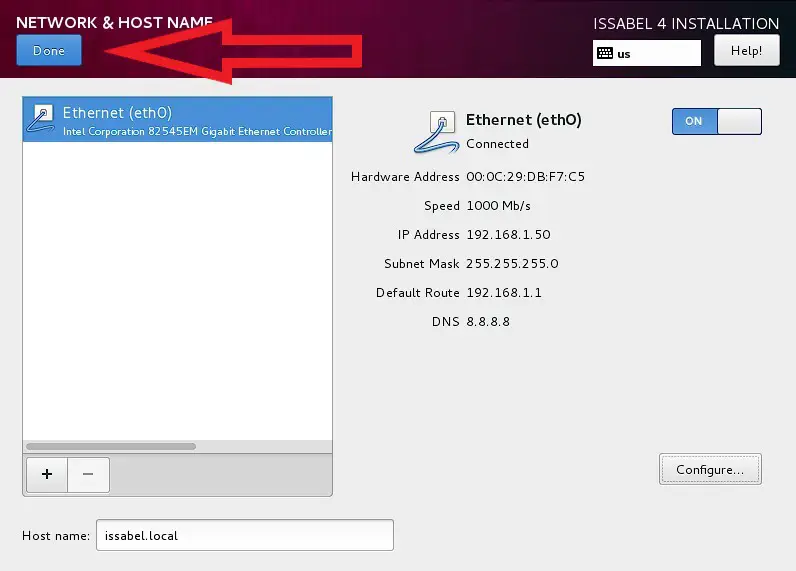Click the Connected status text

[497, 144]
